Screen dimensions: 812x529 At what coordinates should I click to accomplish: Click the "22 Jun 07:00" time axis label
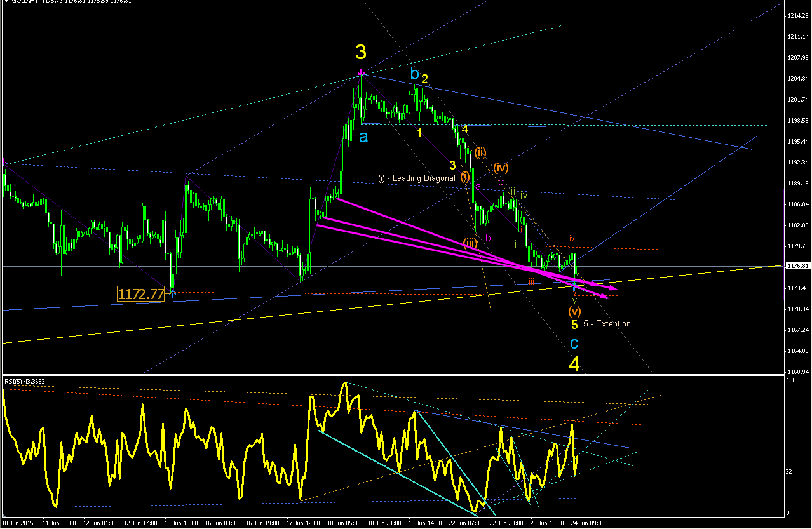[466, 523]
